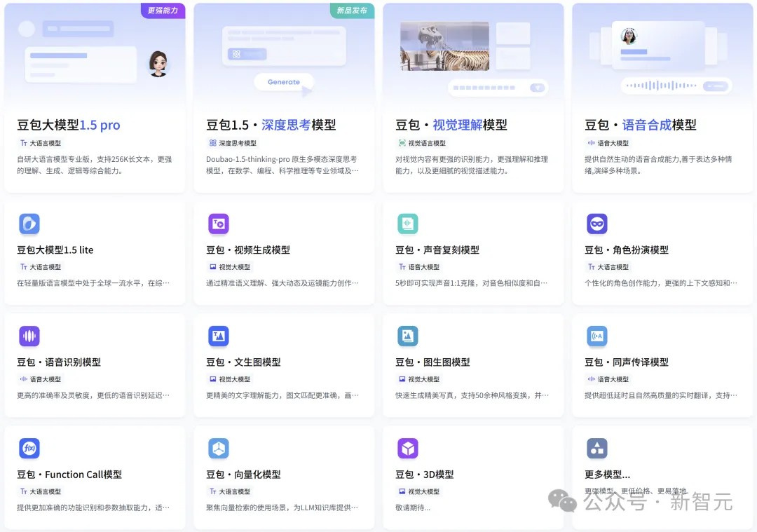Select 豆包·文生图模型 title
This screenshot has width=757, height=532.
click(243, 362)
